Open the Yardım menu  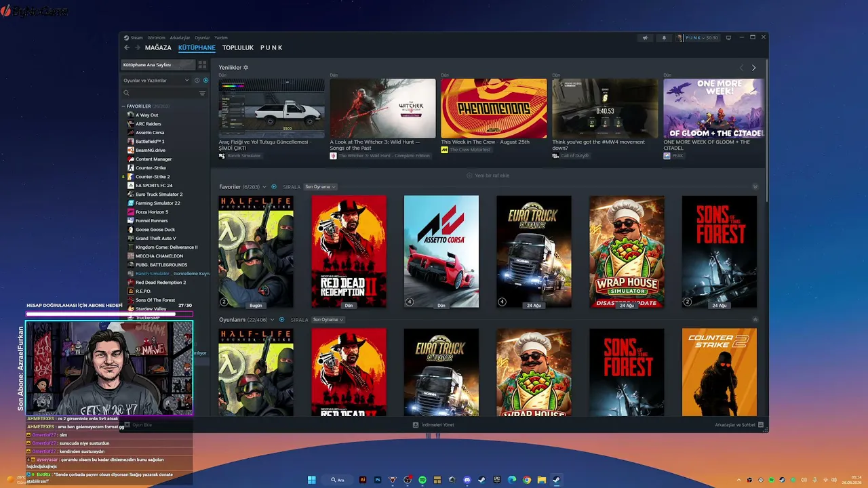pos(221,37)
